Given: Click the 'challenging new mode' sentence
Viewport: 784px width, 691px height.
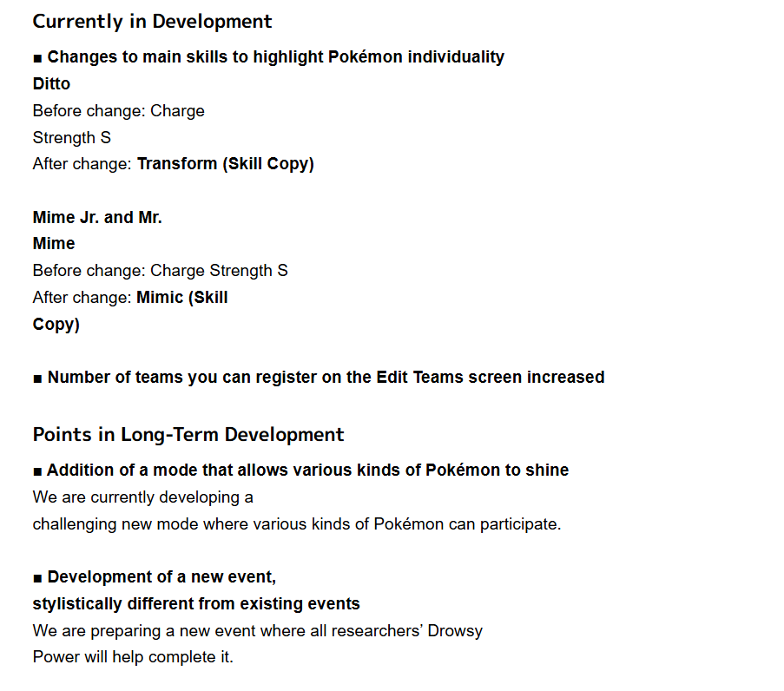Looking at the screenshot, I should point(297,524).
